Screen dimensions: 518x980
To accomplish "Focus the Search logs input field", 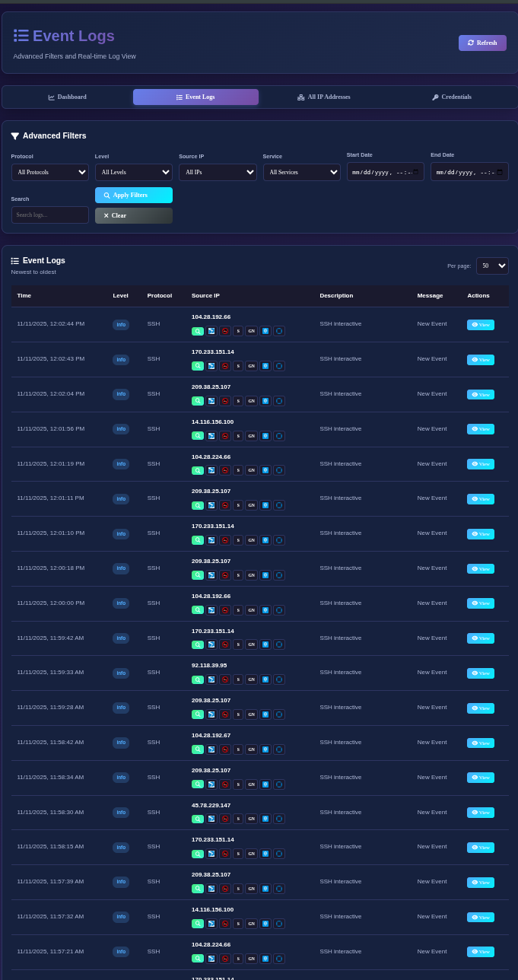I will (x=50, y=215).
